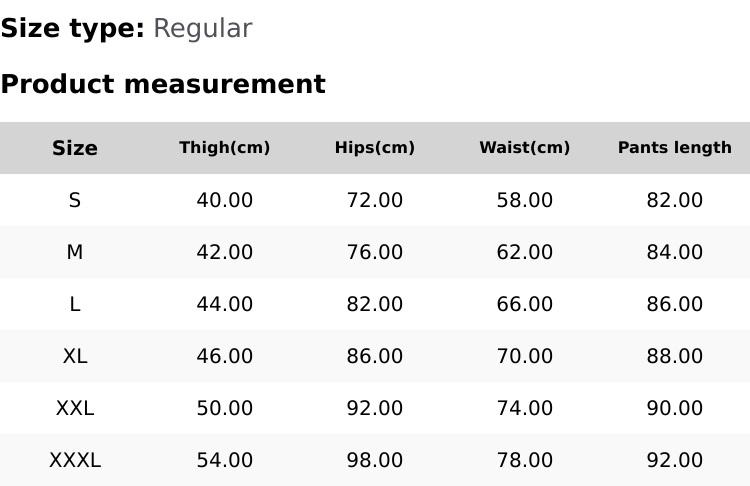Select the 50.00 thigh value for XXL
The width and height of the screenshot is (750, 486).
tap(225, 408)
